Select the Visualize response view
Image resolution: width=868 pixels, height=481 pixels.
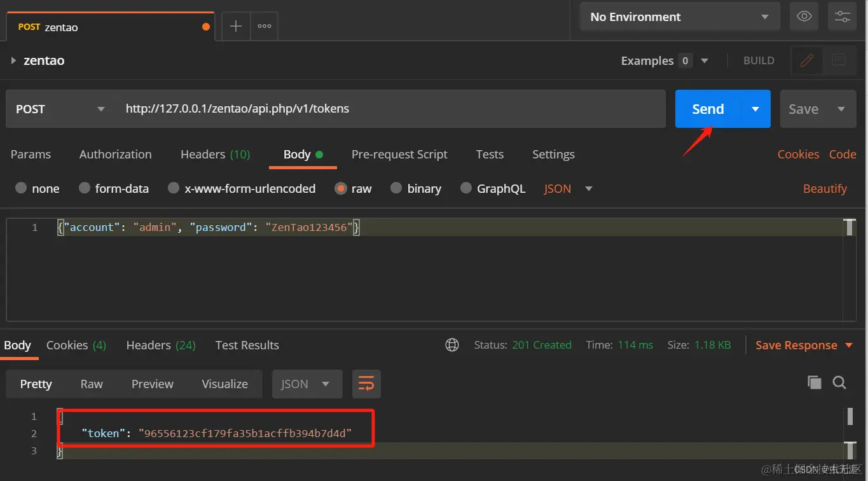tap(224, 384)
